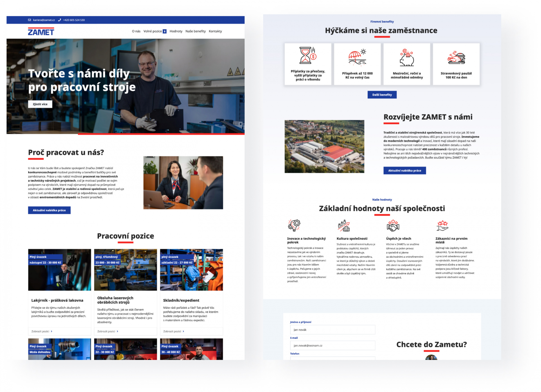Click the Inovace a technologický pokrok heading
This screenshot has width=541, height=392.
pyautogui.click(x=306, y=240)
